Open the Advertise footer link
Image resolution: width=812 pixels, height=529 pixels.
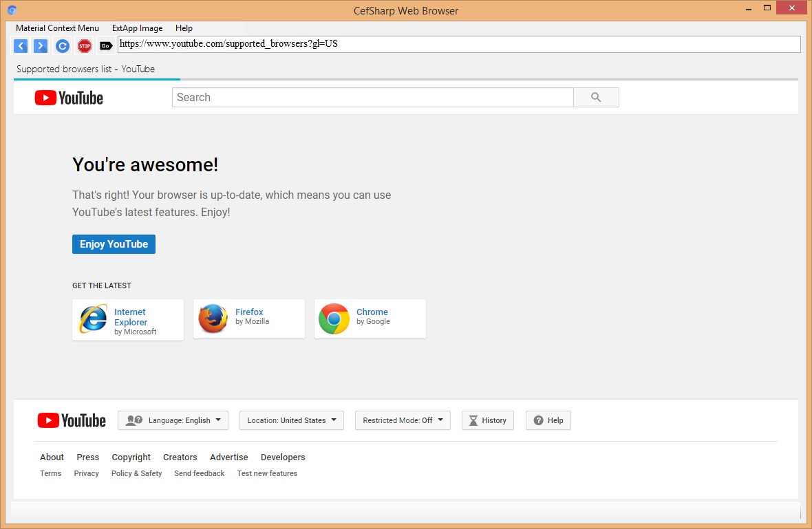click(x=229, y=457)
